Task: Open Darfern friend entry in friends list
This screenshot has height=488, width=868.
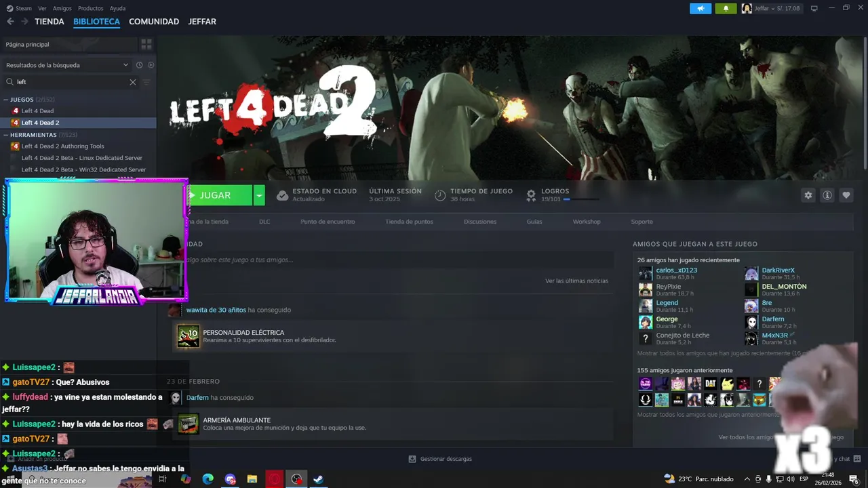Action: coord(772,319)
